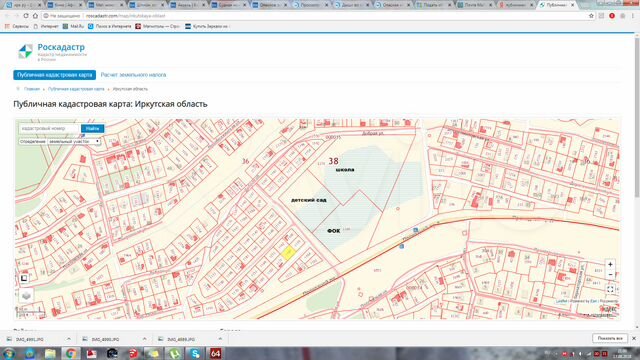Open the map layers switcher icon

tap(26, 296)
